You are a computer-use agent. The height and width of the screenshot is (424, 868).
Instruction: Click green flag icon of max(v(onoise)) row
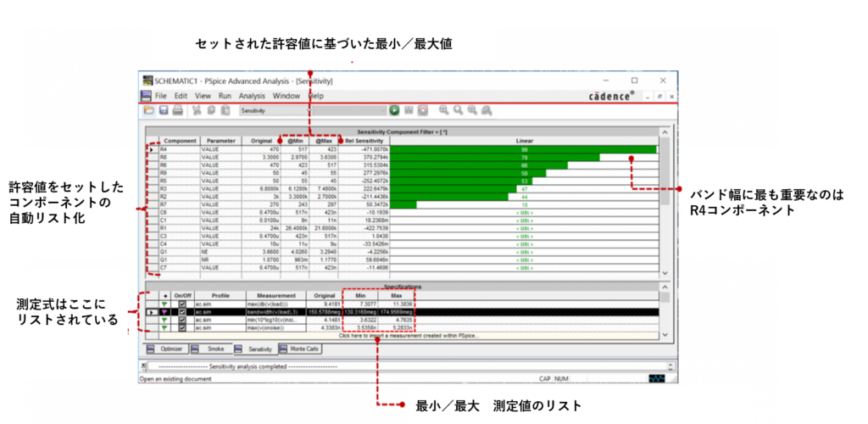(x=164, y=328)
